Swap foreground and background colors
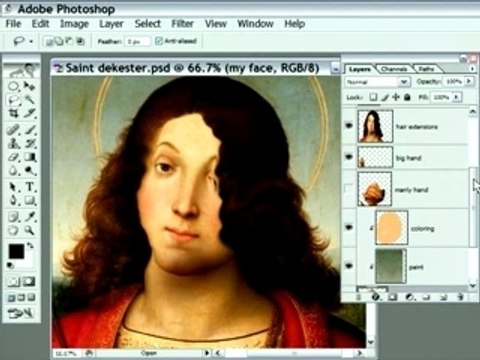Screen dimensions: 480x360 click(30, 246)
